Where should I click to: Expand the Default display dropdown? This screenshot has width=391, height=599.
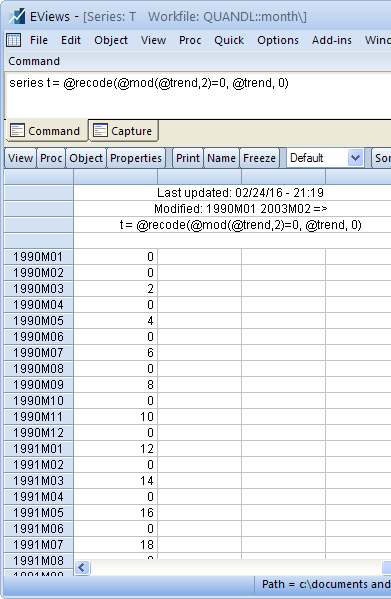(355, 158)
